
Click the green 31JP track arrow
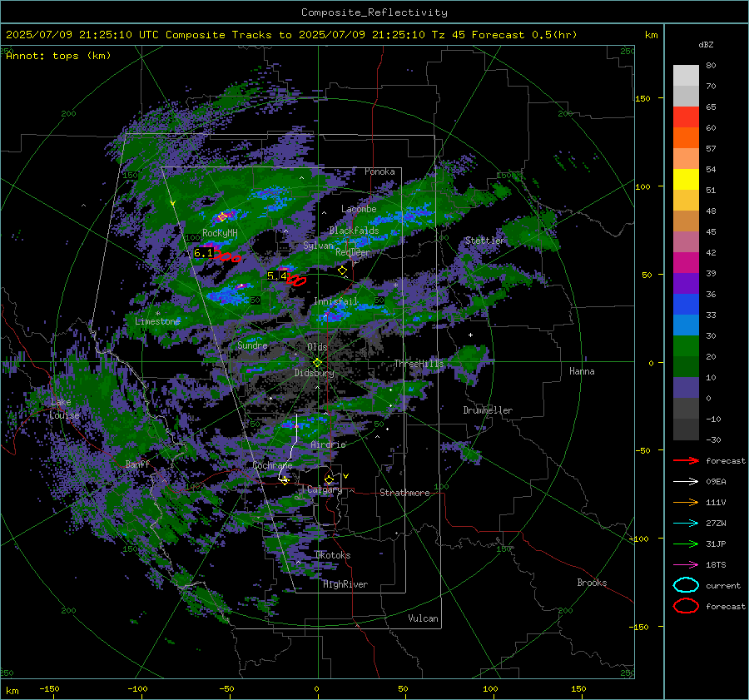(x=686, y=544)
